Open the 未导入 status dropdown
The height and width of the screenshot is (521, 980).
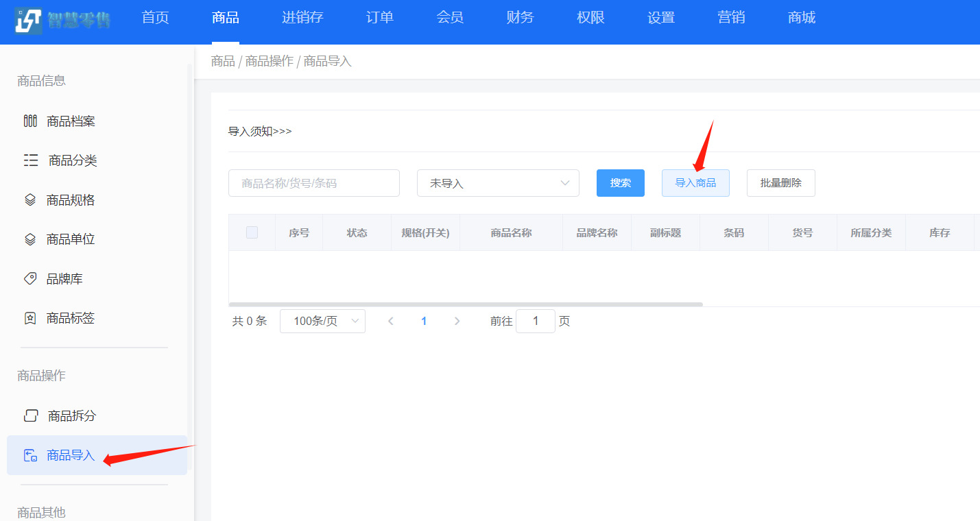tap(498, 183)
